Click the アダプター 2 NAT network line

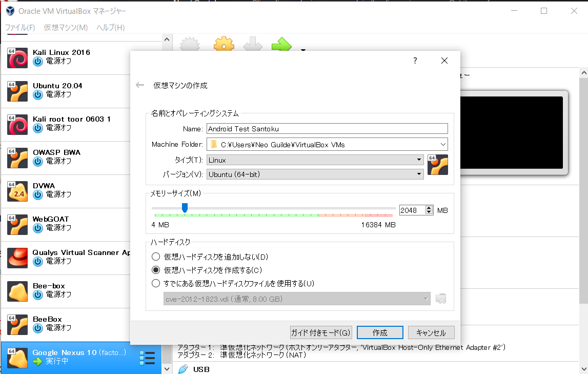[242, 355]
